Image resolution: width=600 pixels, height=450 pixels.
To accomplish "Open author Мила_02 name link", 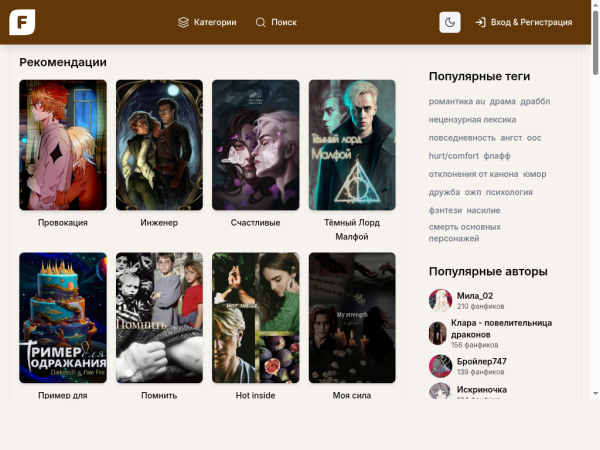I will pos(475,296).
